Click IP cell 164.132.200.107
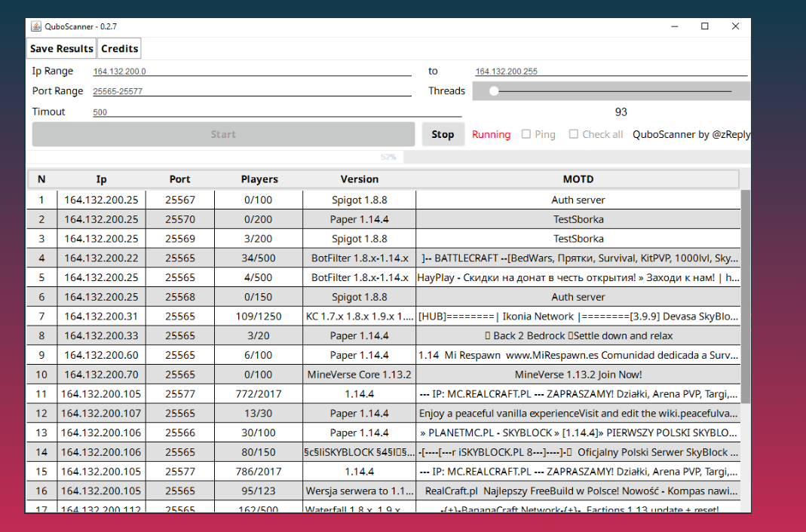 [x=101, y=414]
